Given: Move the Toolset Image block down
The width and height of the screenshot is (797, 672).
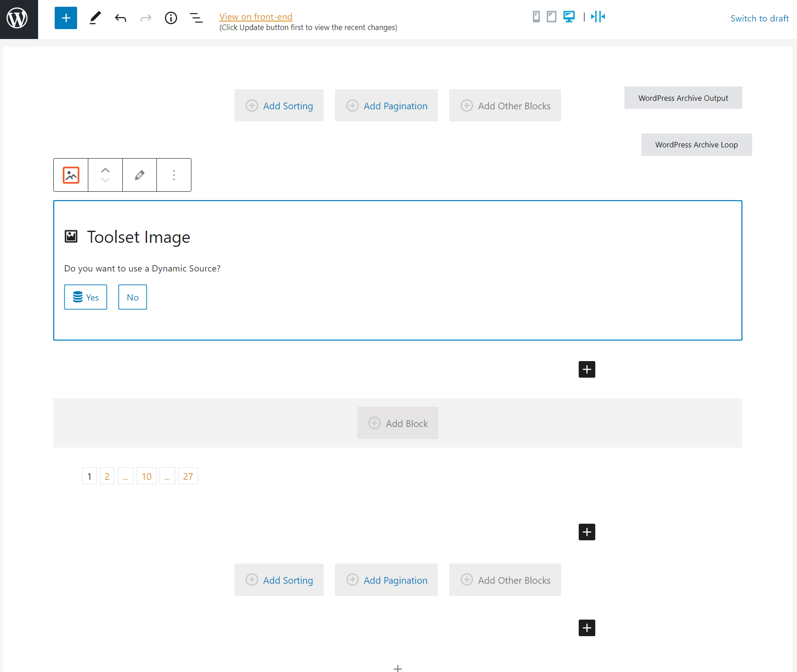Looking at the screenshot, I should (105, 180).
